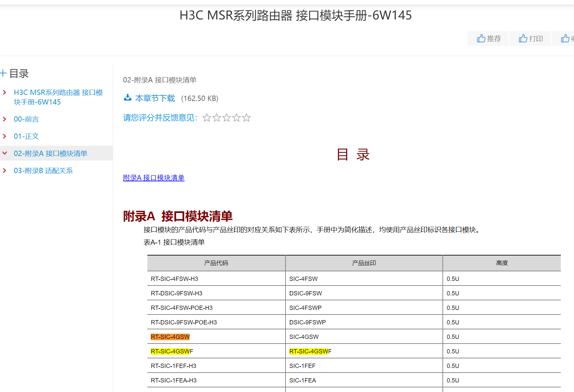Select the RT-SIC-1FEF-H3 product code cell

click(x=216, y=366)
